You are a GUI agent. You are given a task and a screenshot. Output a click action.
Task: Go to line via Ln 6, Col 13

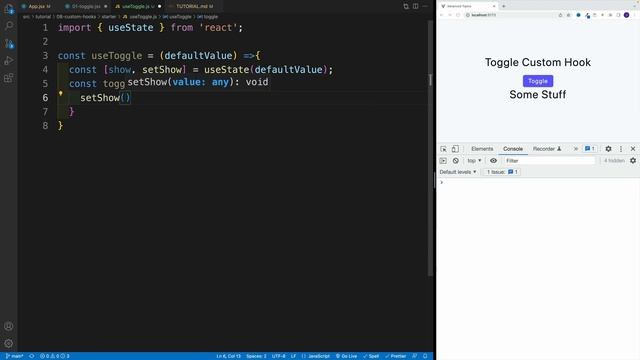(228, 356)
